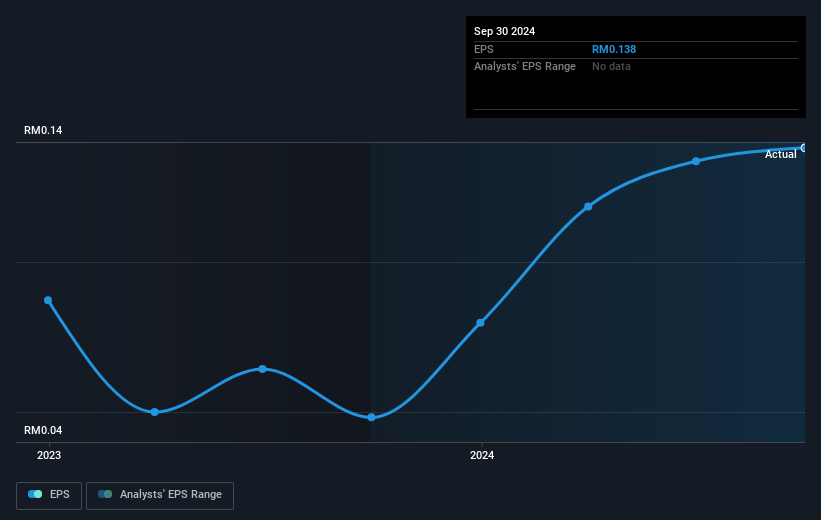Click the lowest EPS data point before 2024
821x520 pixels.
tap(371, 417)
